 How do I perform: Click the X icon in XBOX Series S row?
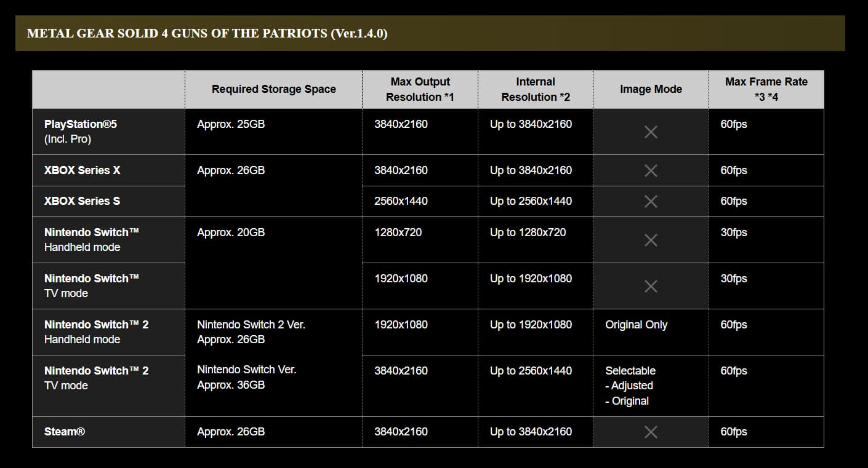click(651, 201)
